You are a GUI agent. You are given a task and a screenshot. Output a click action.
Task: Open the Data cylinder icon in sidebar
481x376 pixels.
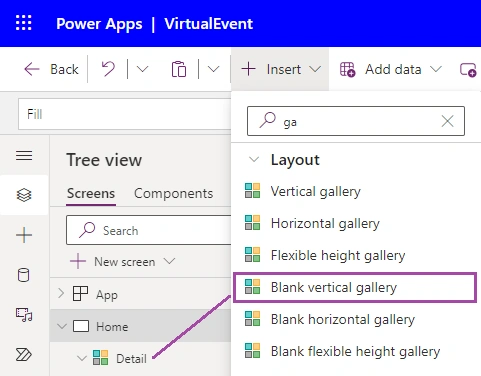point(23,275)
